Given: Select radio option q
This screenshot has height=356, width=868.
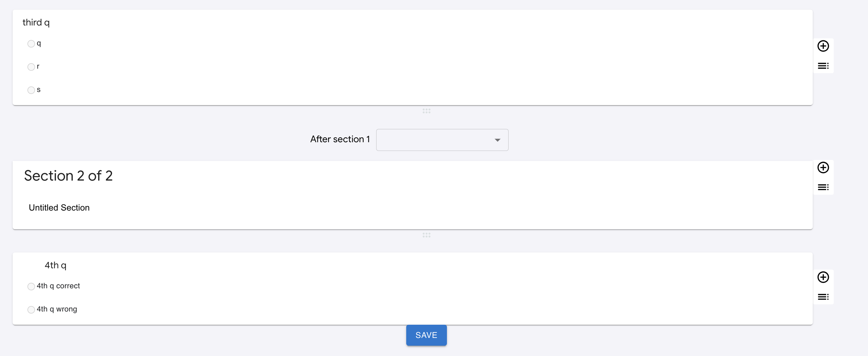Looking at the screenshot, I should (31, 44).
